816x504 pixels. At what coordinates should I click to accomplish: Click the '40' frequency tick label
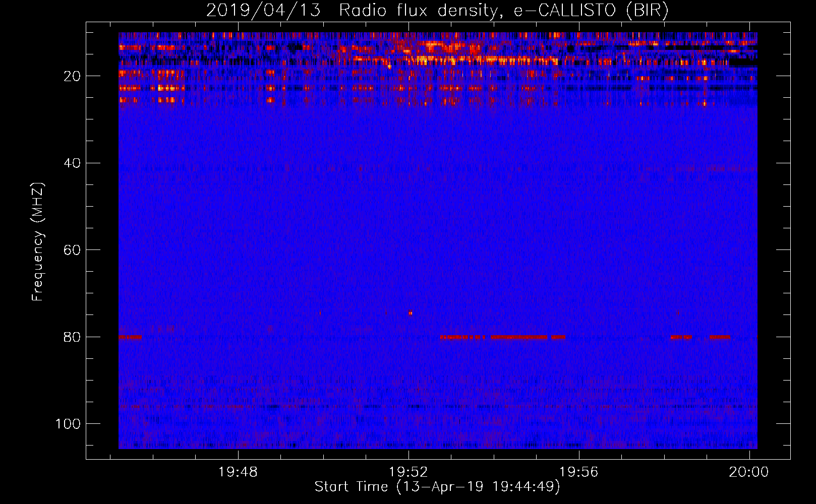[x=72, y=163]
